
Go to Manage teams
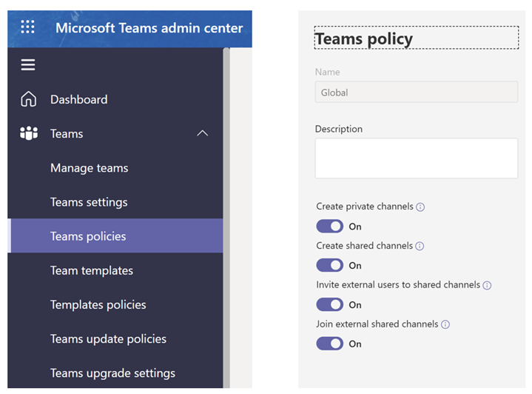point(115,168)
